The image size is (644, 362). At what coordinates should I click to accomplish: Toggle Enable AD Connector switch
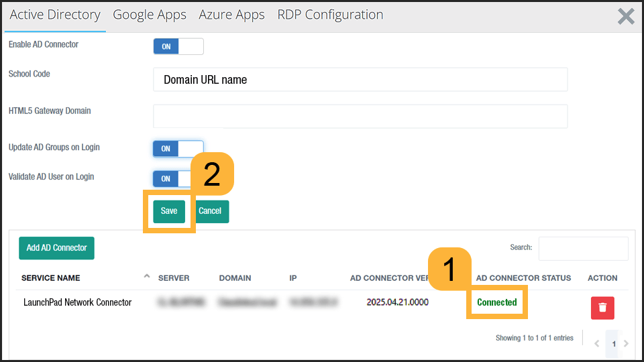(x=178, y=46)
